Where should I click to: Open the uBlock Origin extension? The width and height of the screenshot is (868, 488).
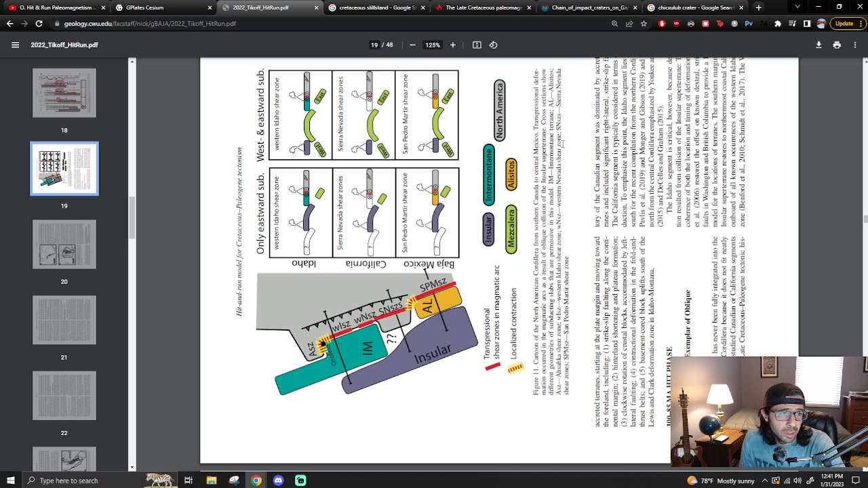pyautogui.click(x=676, y=23)
